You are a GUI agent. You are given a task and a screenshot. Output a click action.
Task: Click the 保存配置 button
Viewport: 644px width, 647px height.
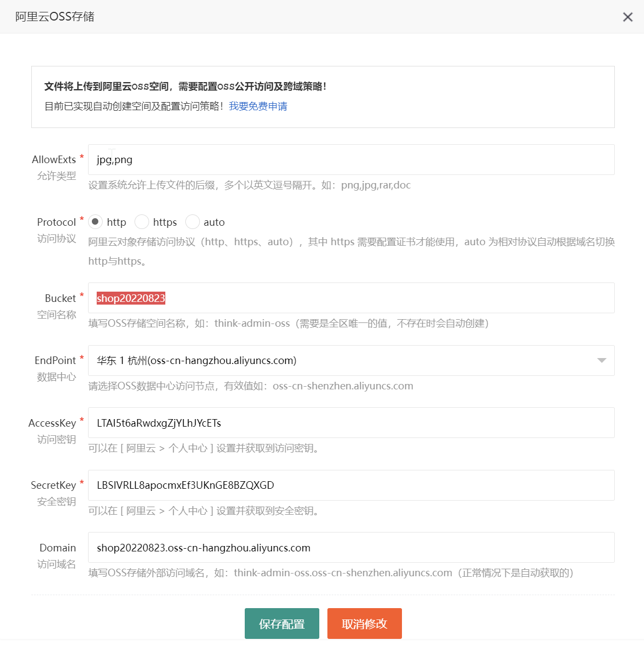(x=282, y=623)
